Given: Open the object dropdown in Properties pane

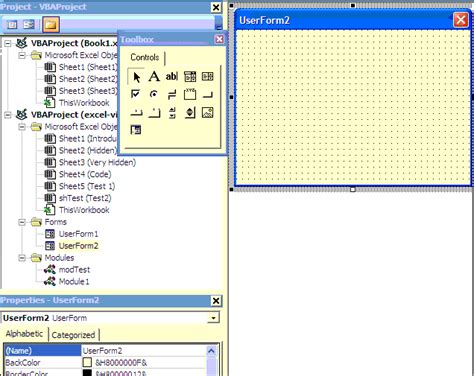Looking at the screenshot, I should [213, 318].
